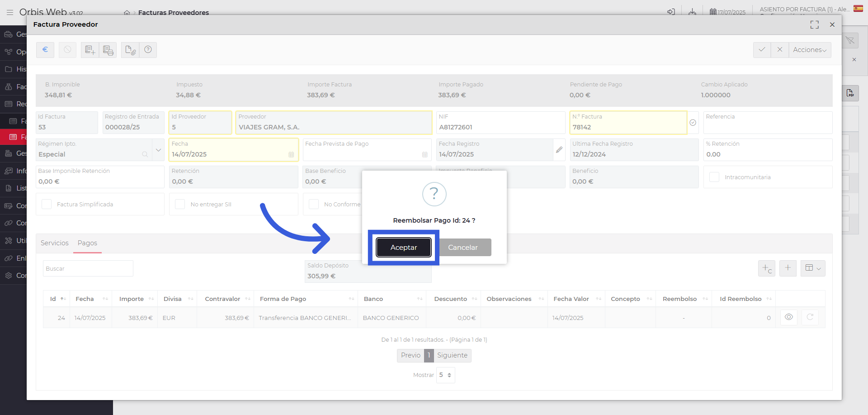Viewport: 868px width, 415px height.
Task: Click the pencil icon beside Fecha Registro
Action: pyautogui.click(x=559, y=150)
